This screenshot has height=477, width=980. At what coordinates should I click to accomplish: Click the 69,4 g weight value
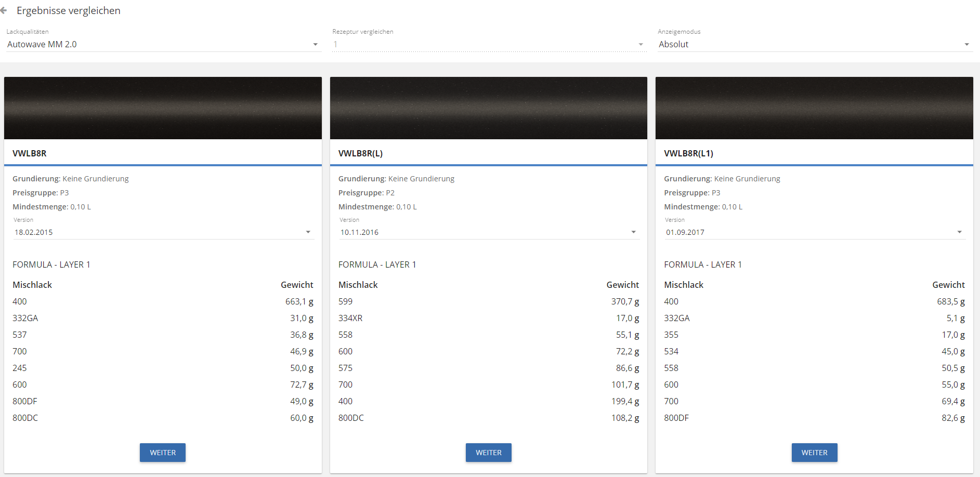click(x=953, y=401)
